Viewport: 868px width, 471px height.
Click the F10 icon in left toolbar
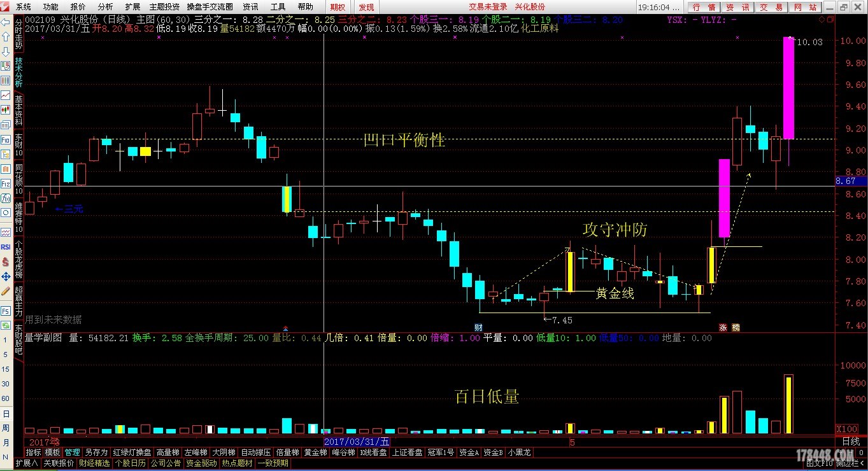click(5, 139)
